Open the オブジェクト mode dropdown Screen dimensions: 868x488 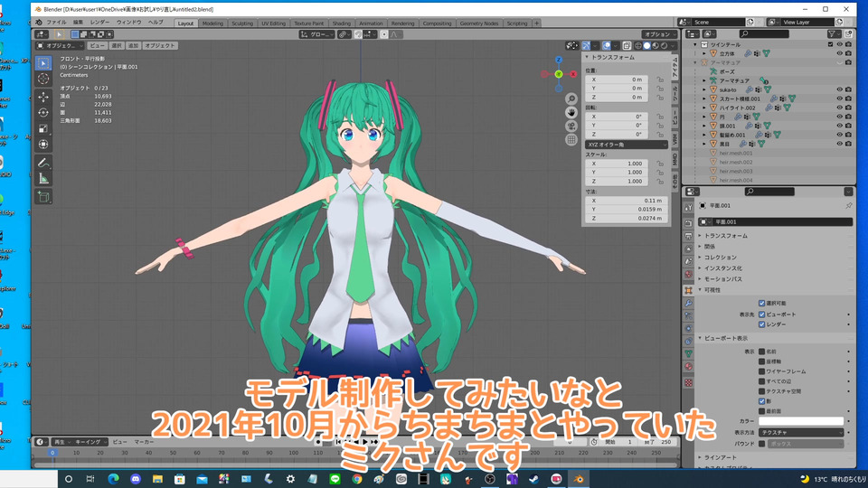(x=61, y=46)
